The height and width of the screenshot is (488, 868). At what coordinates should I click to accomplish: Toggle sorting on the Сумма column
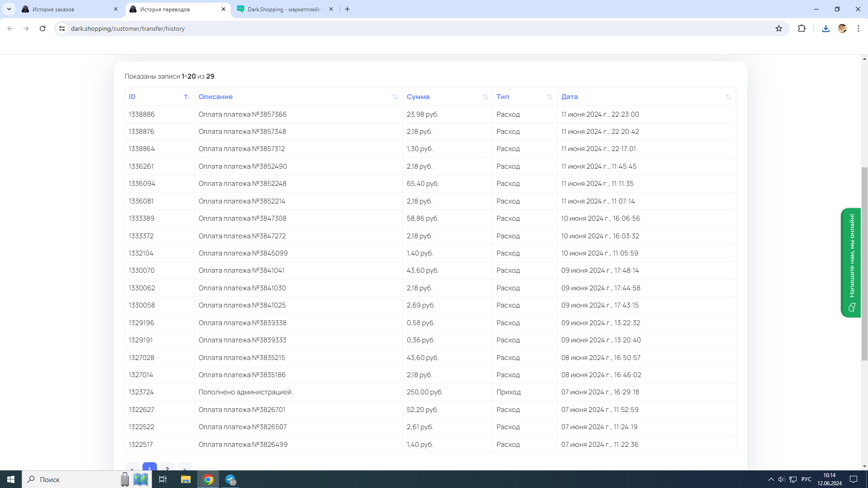click(484, 97)
